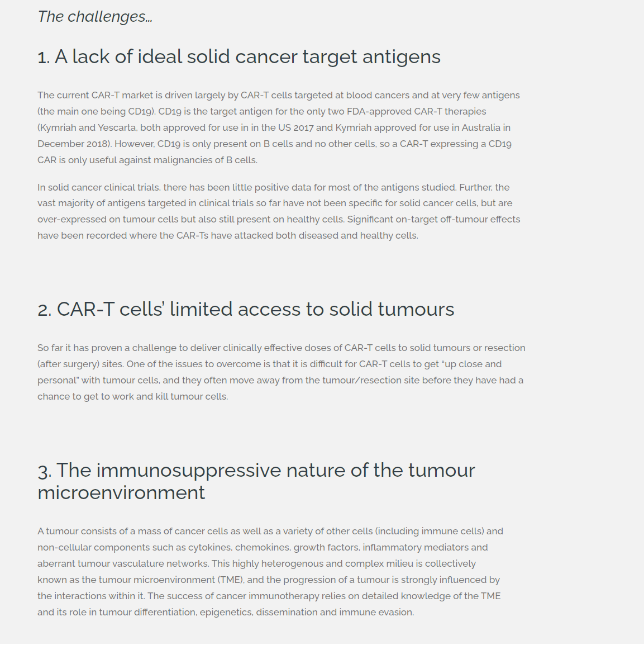The image size is (644, 645).
Task: Click the "CAR-T cells' limited access" heading
Action: point(246,310)
